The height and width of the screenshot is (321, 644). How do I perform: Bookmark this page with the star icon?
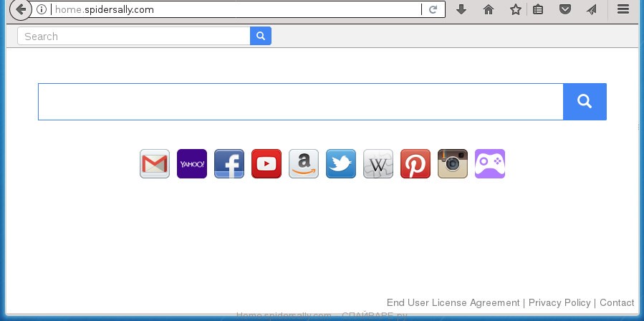(516, 9)
